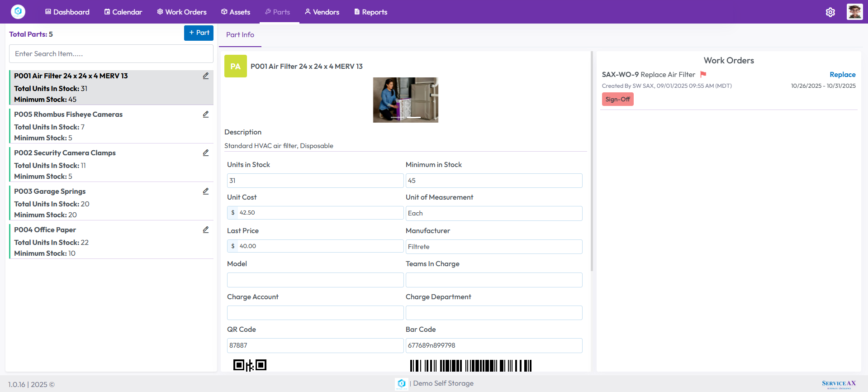
Task: Edit the P005 Rhombus Fisheye Cameras part
Action: coord(206,115)
